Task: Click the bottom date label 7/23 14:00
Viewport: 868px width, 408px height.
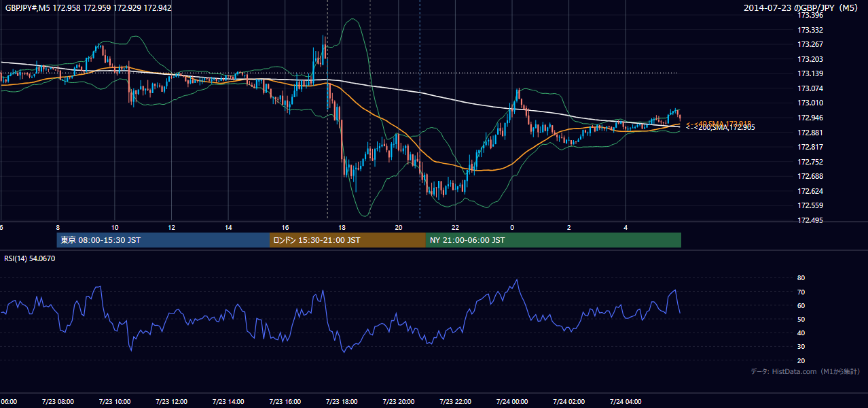Action: click(x=228, y=402)
